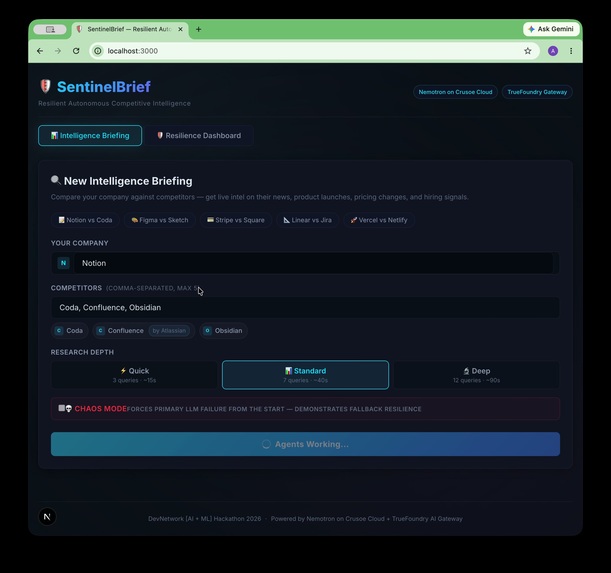Choose Stripe vs Square preset
The height and width of the screenshot is (573, 611).
coord(236,220)
